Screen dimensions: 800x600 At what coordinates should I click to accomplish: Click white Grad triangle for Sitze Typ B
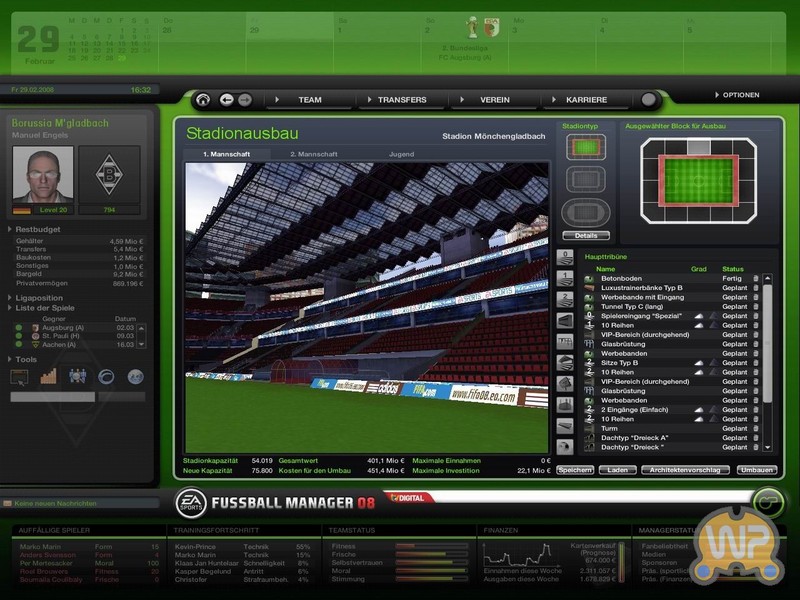click(699, 363)
